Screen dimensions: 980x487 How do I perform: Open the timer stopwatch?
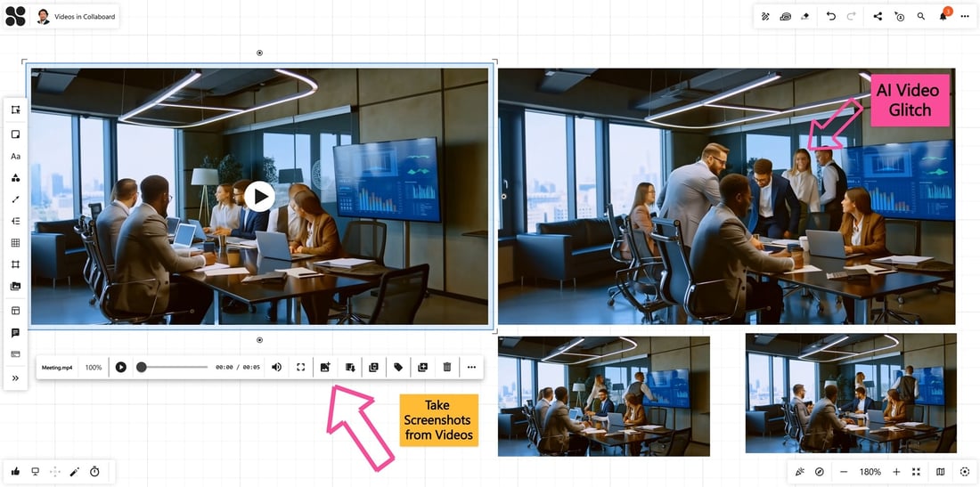(x=94, y=471)
